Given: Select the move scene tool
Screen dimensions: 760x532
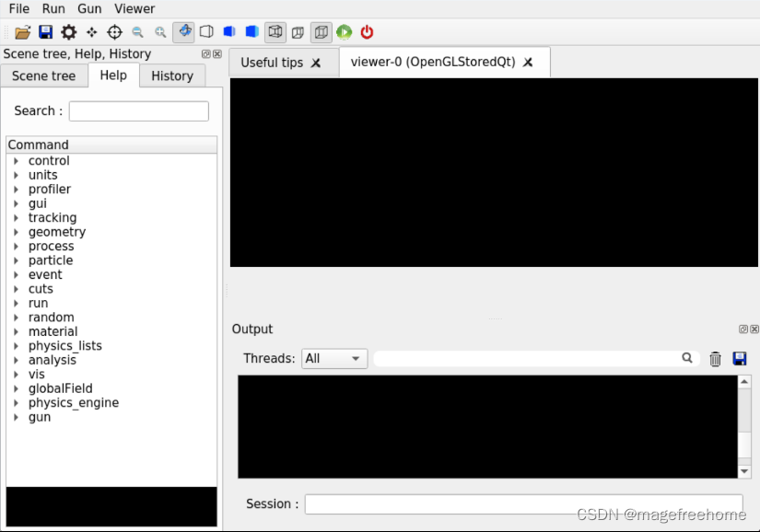Looking at the screenshot, I should point(91,31).
